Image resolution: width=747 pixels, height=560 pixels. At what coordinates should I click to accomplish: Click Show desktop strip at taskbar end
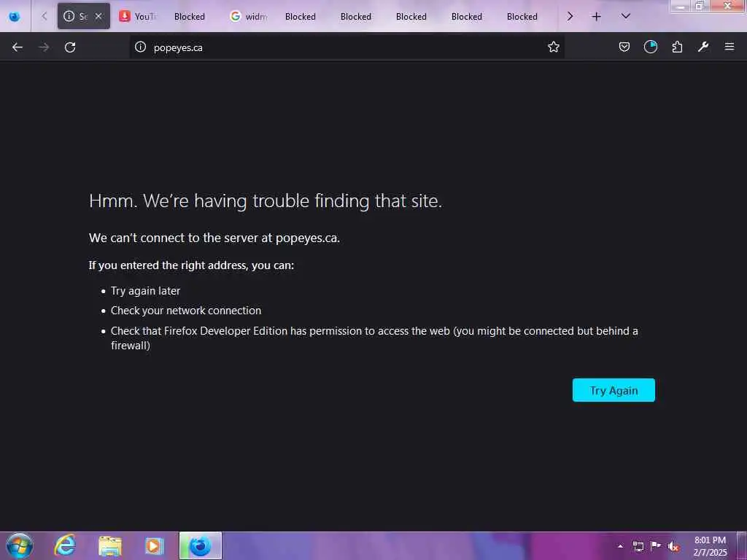742,545
